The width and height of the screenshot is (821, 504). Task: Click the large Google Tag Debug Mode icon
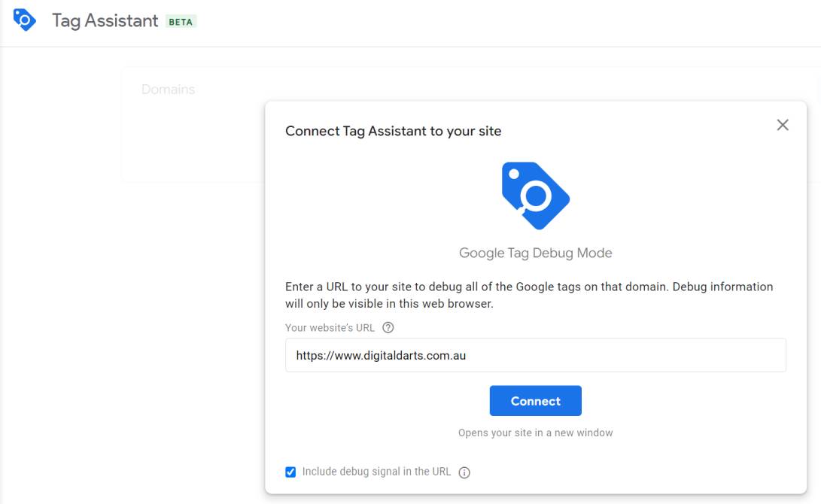click(535, 196)
